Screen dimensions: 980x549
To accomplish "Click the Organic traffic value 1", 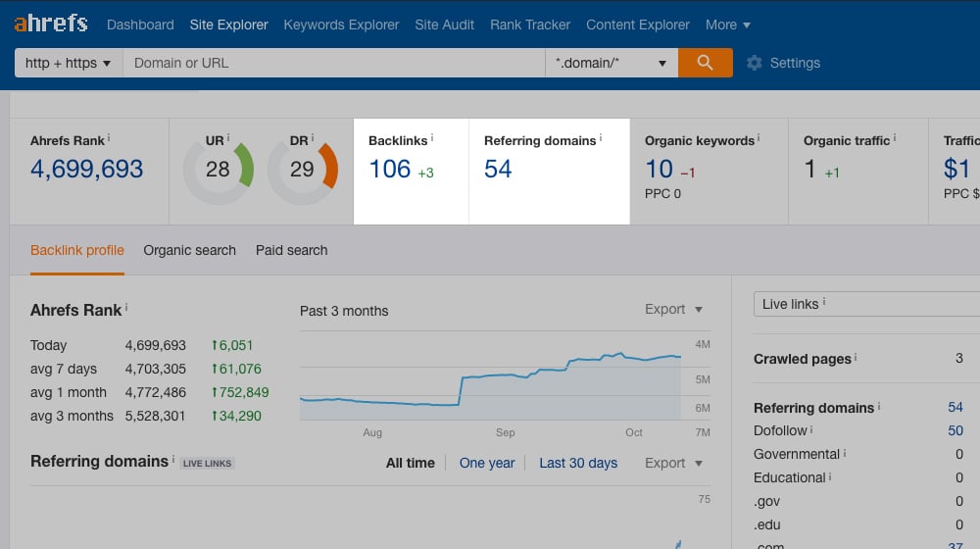I will pyautogui.click(x=810, y=169).
